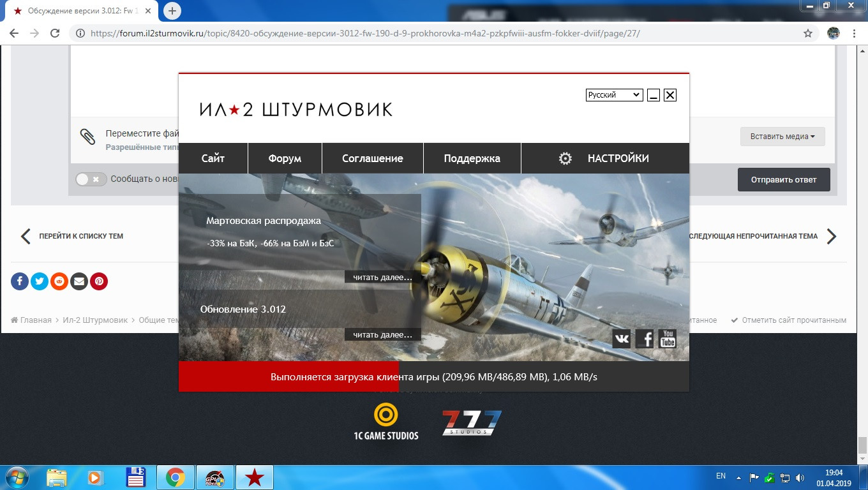Share page via the Reddit round icon

pos(59,281)
